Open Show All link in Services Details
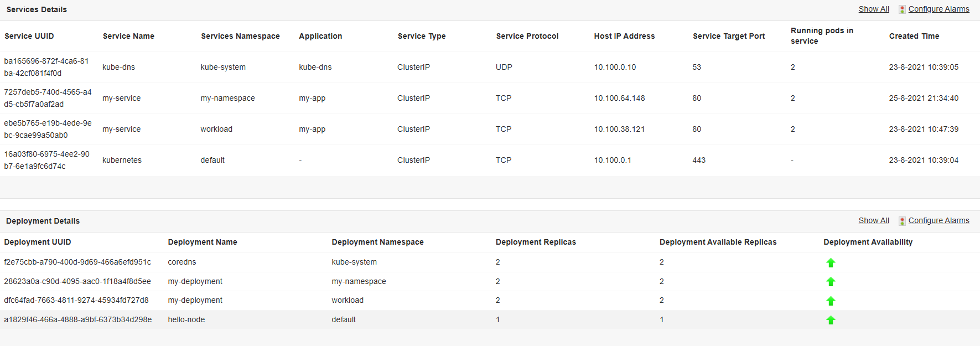Screen dimensions: 980x346 [874, 9]
